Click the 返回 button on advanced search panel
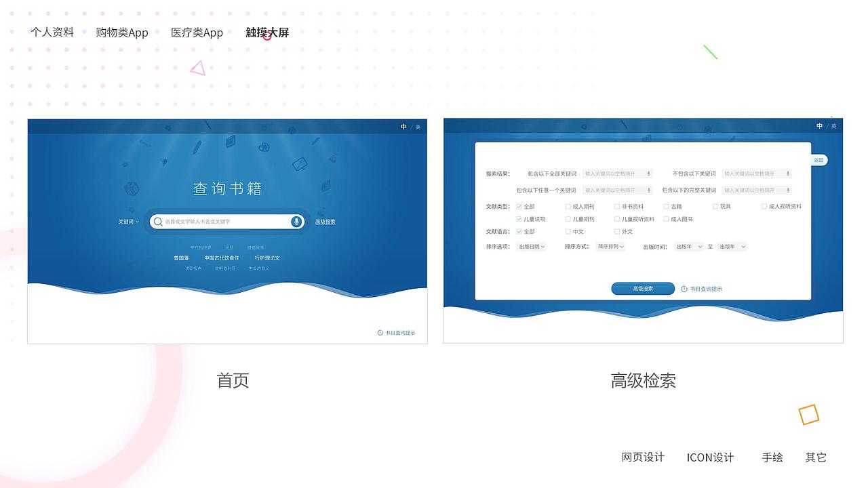 coord(818,160)
